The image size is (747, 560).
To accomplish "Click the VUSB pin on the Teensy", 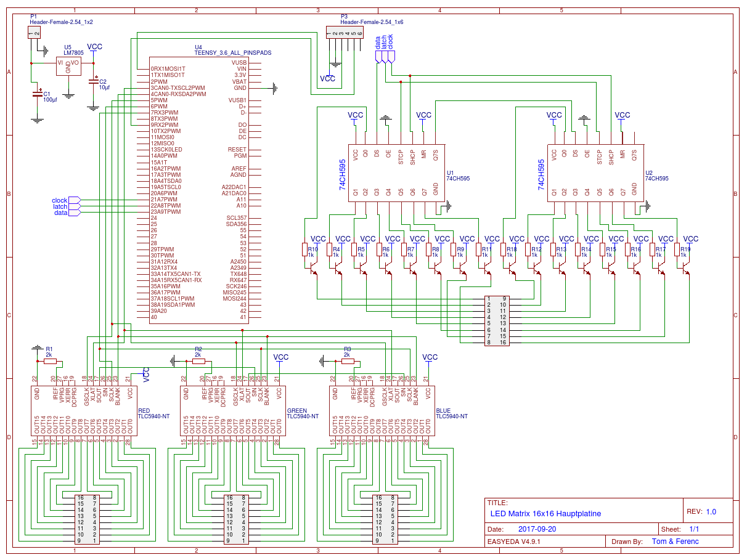I will [x=239, y=63].
